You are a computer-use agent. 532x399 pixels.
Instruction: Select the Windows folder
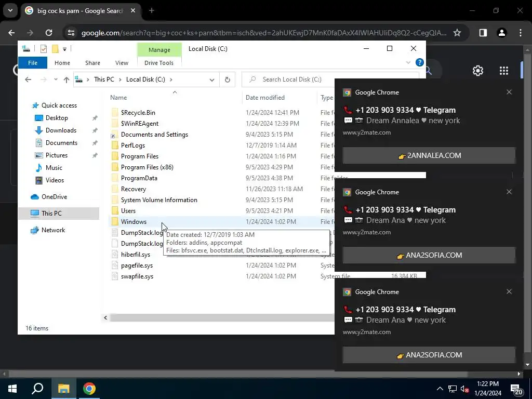[x=134, y=221]
